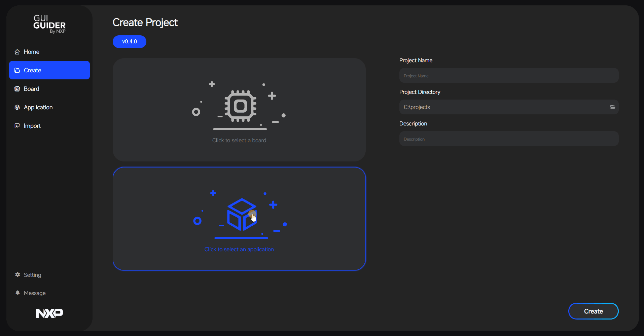Focus the Project Name input field

coord(509,76)
